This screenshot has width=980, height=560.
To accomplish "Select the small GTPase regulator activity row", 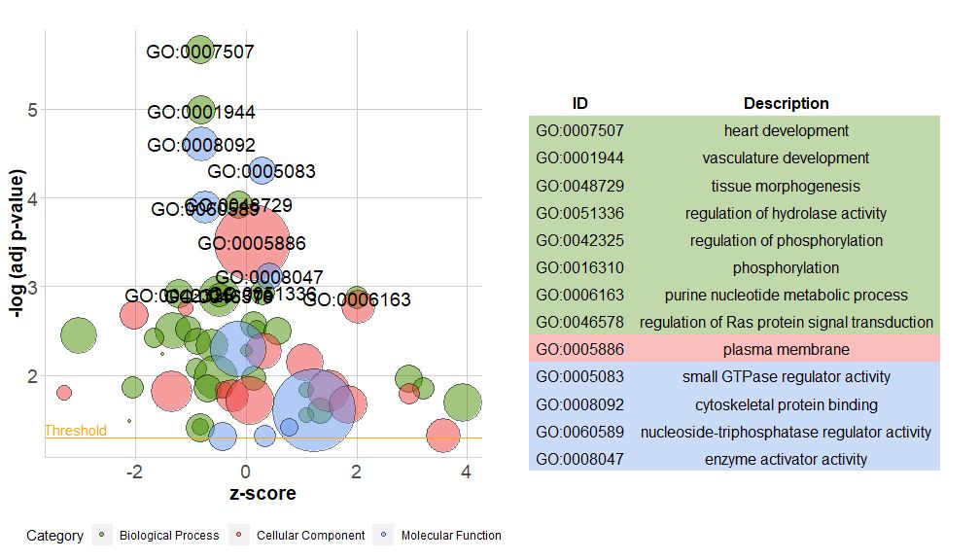I will pyautogui.click(x=734, y=376).
